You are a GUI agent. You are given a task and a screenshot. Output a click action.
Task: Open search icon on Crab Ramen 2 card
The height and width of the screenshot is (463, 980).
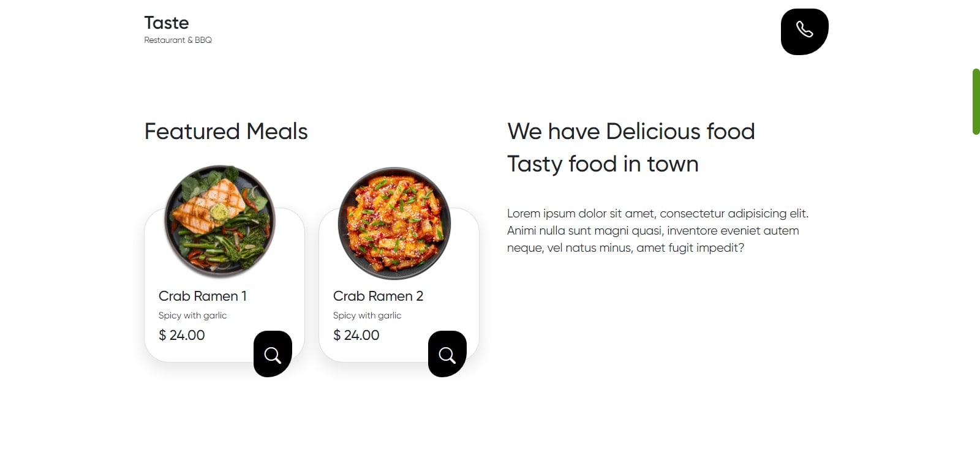(x=447, y=354)
